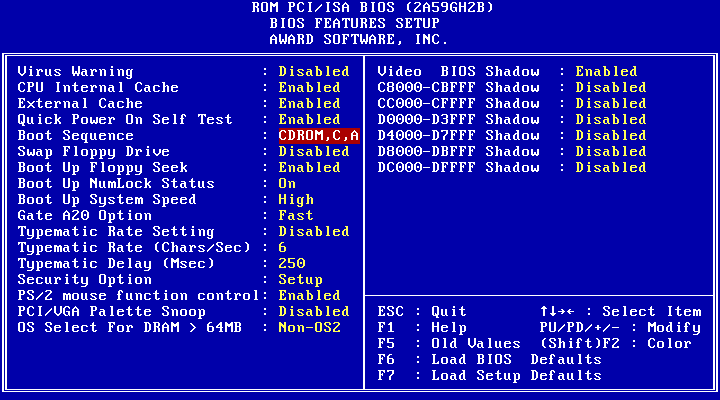The height and width of the screenshot is (400, 720).
Task: Toggle C8000-CBFFF Shadow Disabled value
Action: [x=611, y=87]
